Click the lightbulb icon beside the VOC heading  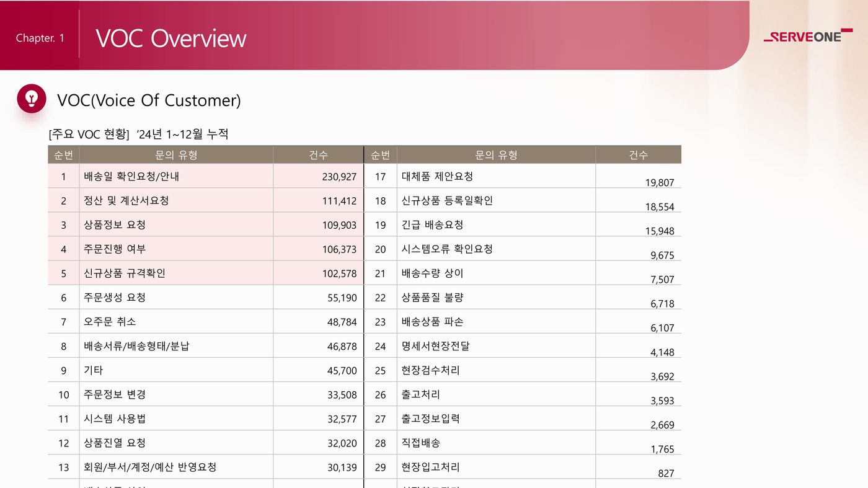pyautogui.click(x=32, y=99)
